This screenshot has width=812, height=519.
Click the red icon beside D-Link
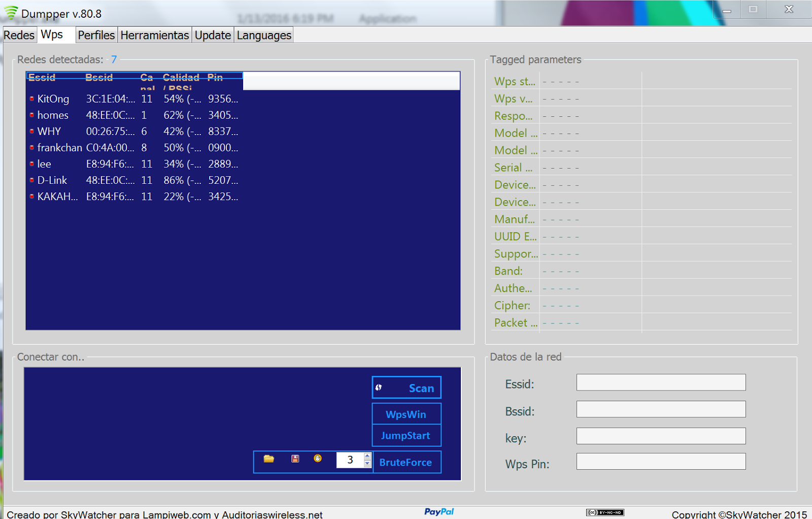pos(32,180)
